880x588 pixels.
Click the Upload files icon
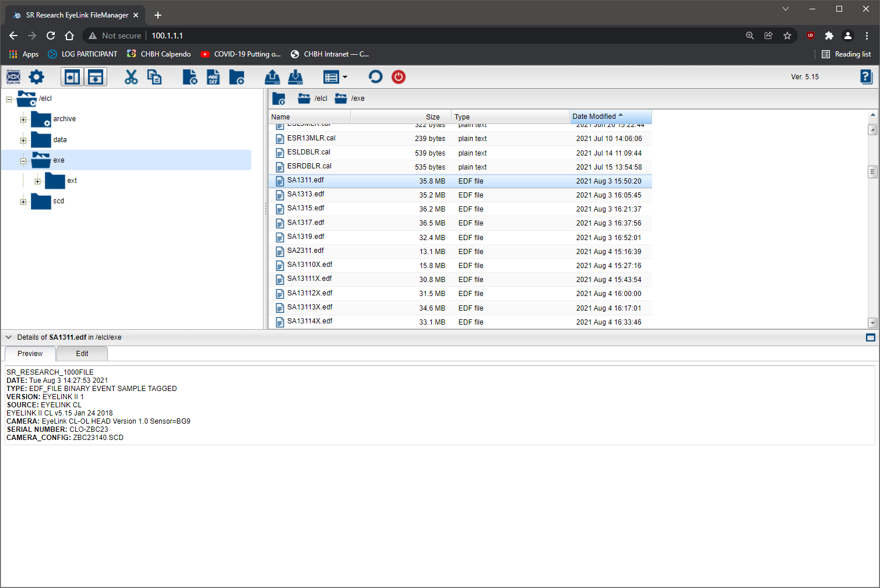272,76
